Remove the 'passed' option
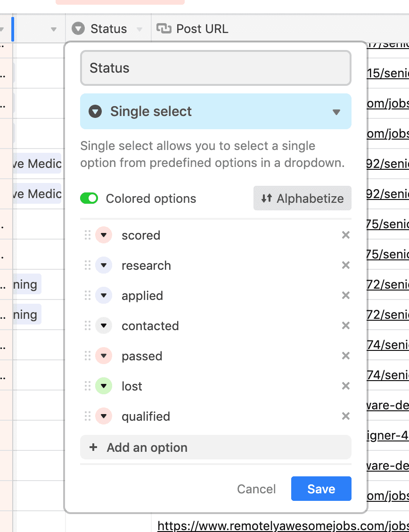The image size is (409, 532). (346, 356)
